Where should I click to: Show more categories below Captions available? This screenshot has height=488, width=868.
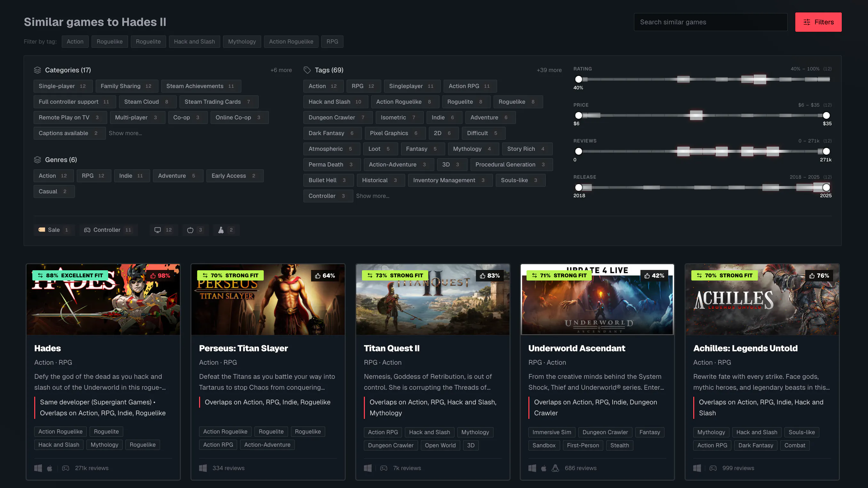pos(125,133)
